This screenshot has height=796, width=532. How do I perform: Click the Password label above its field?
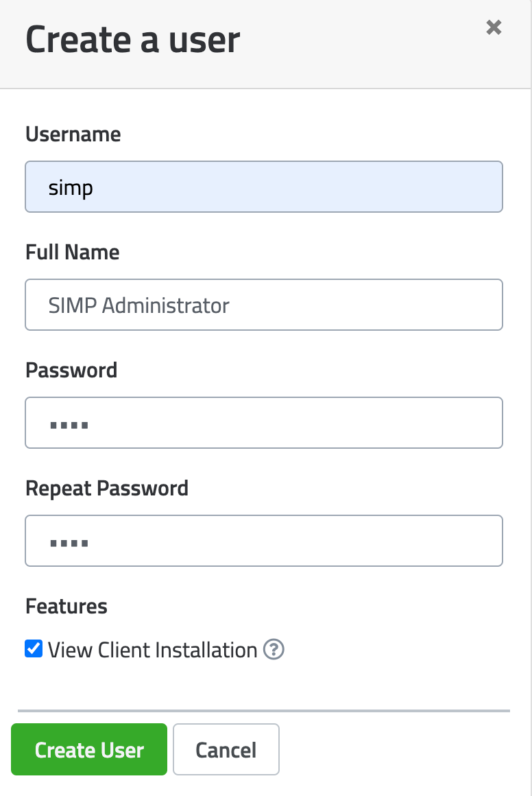(71, 370)
